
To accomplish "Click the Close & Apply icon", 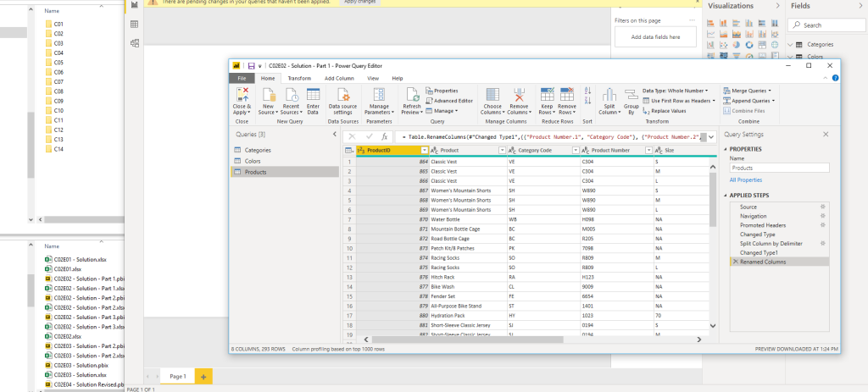I will [242, 96].
